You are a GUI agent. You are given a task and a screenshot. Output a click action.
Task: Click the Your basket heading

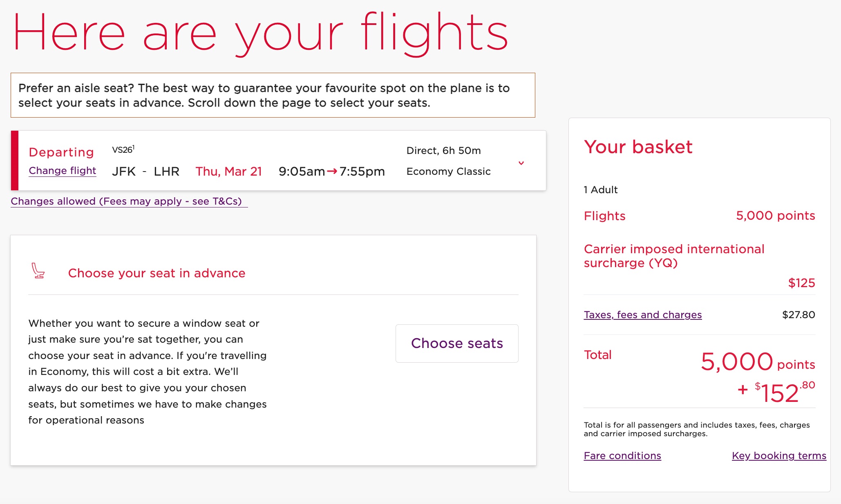[x=638, y=147]
